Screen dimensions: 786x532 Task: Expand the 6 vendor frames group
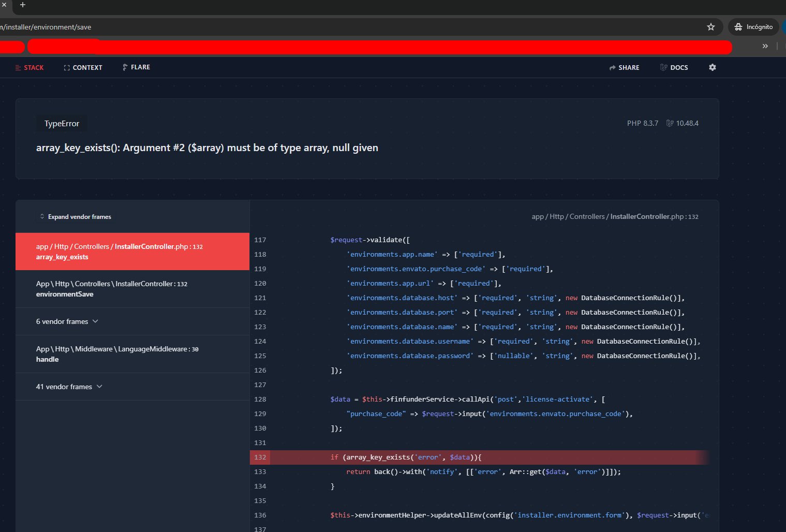pyautogui.click(x=132, y=321)
